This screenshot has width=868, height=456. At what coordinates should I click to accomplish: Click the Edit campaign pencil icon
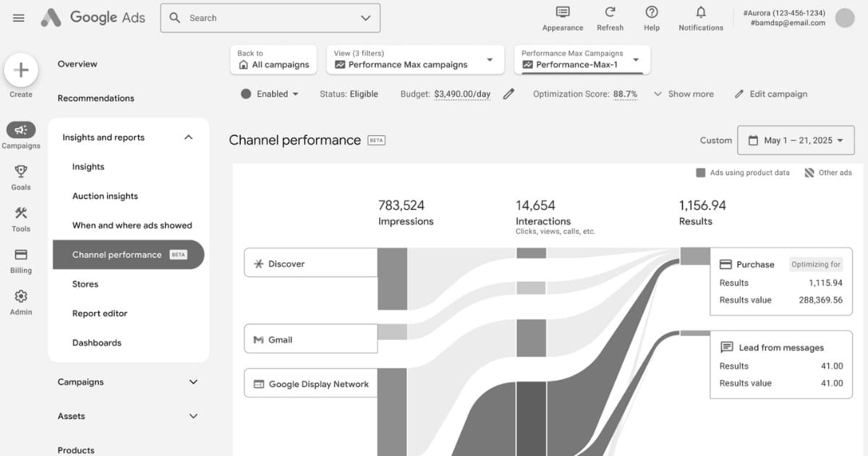tap(739, 94)
